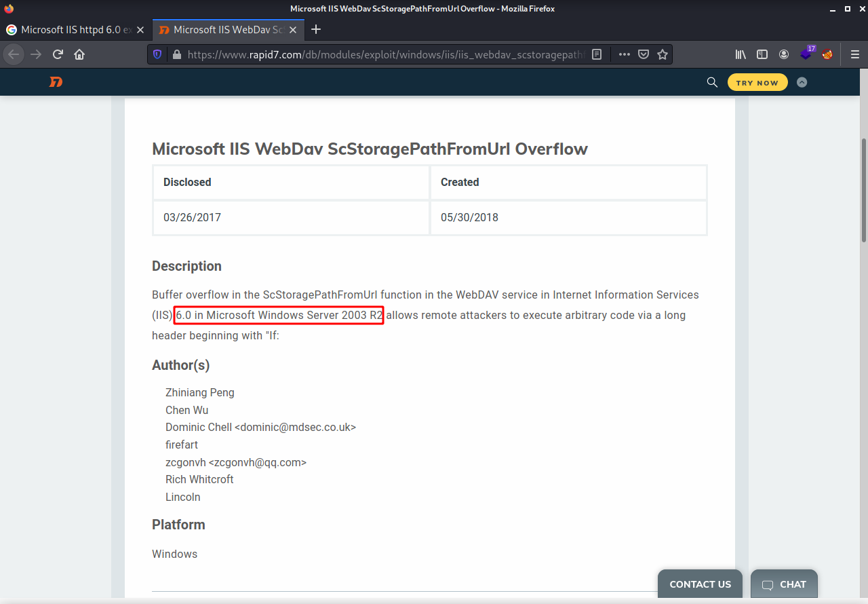Go to Firefox home page
The width and height of the screenshot is (868, 604).
click(x=79, y=54)
